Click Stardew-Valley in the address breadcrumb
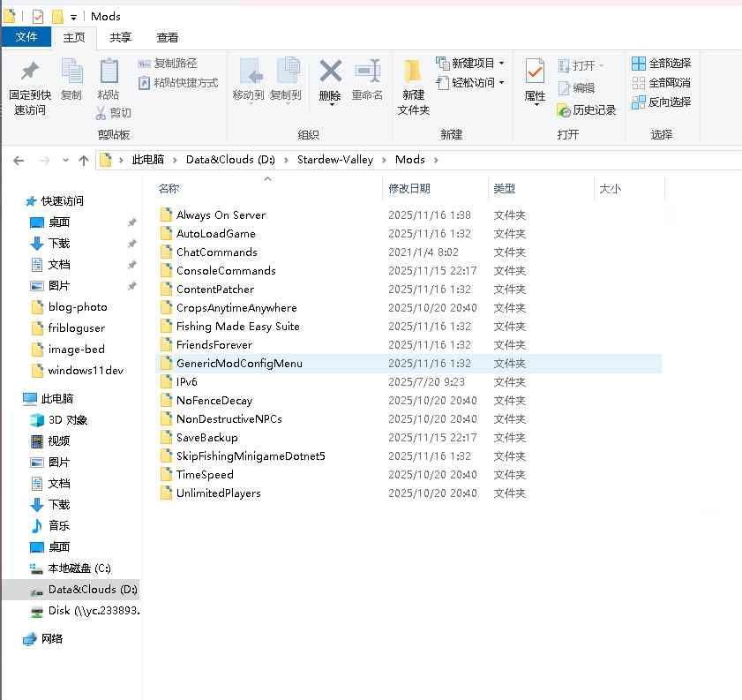Image resolution: width=742 pixels, height=700 pixels. pos(335,160)
